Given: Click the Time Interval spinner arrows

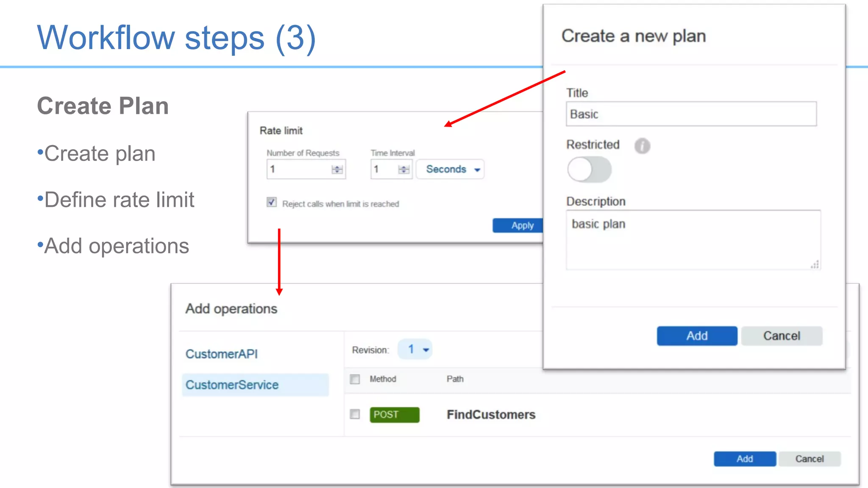Looking at the screenshot, I should tap(403, 169).
